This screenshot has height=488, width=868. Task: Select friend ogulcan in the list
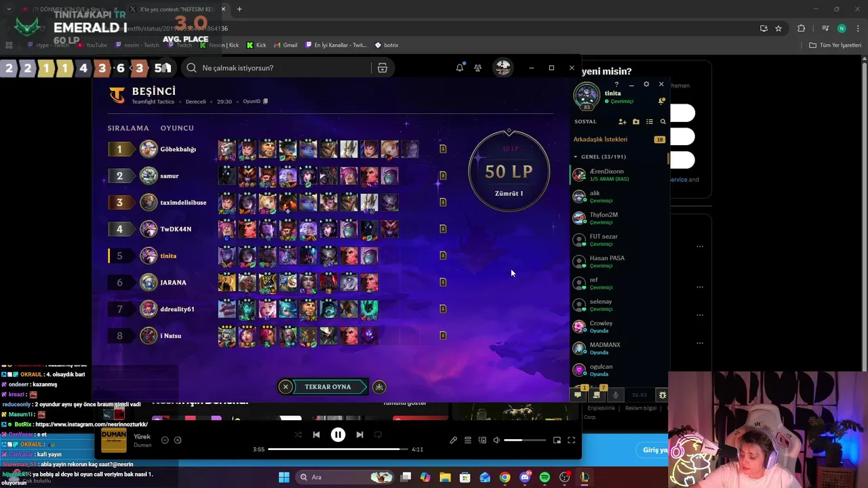(620, 370)
